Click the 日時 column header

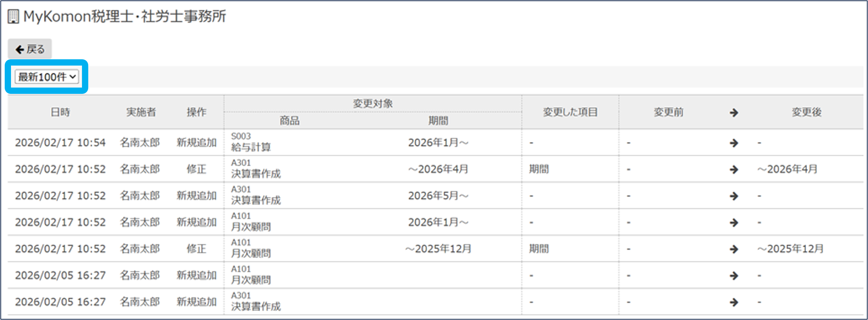(x=60, y=112)
